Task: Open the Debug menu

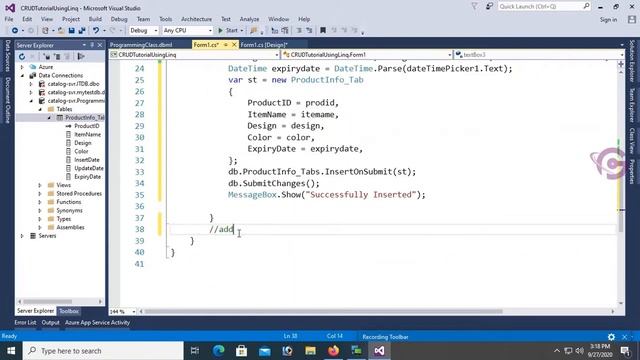Action: (119, 19)
